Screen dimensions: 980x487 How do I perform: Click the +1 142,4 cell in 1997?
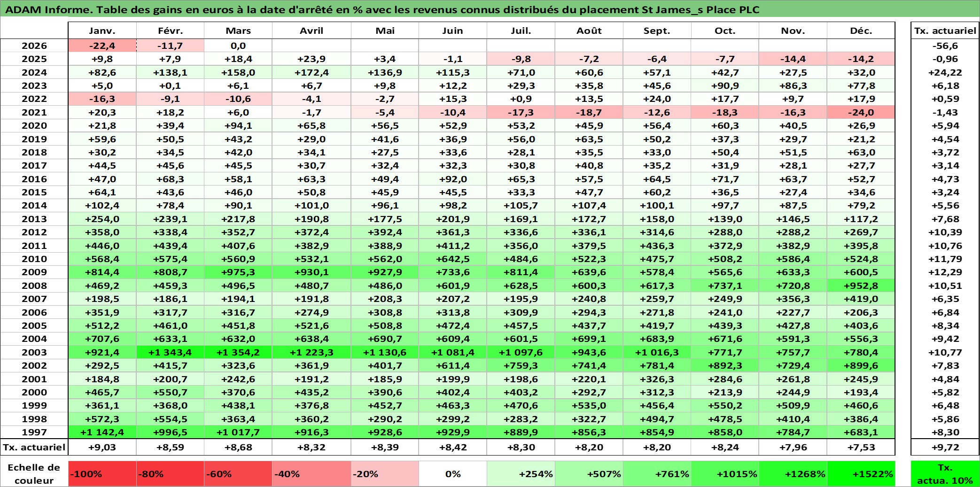(x=102, y=432)
